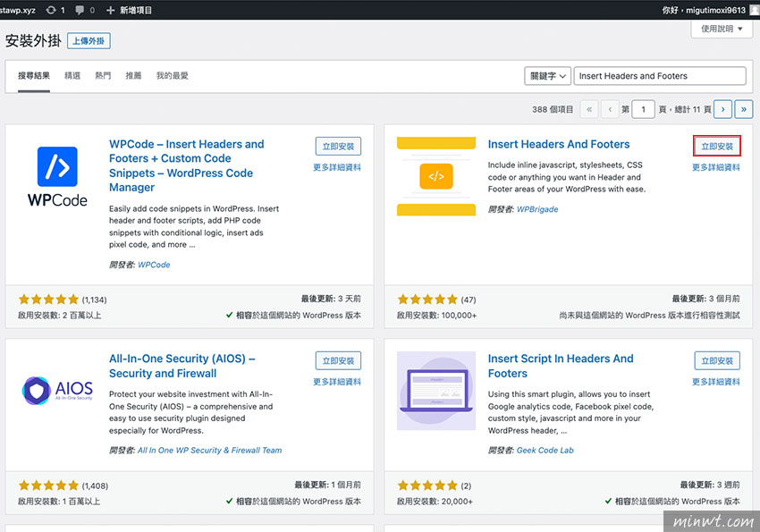Open 更多詳細資料 for Insert Script In Headers
The width and height of the screenshot is (760, 532).
click(x=716, y=383)
